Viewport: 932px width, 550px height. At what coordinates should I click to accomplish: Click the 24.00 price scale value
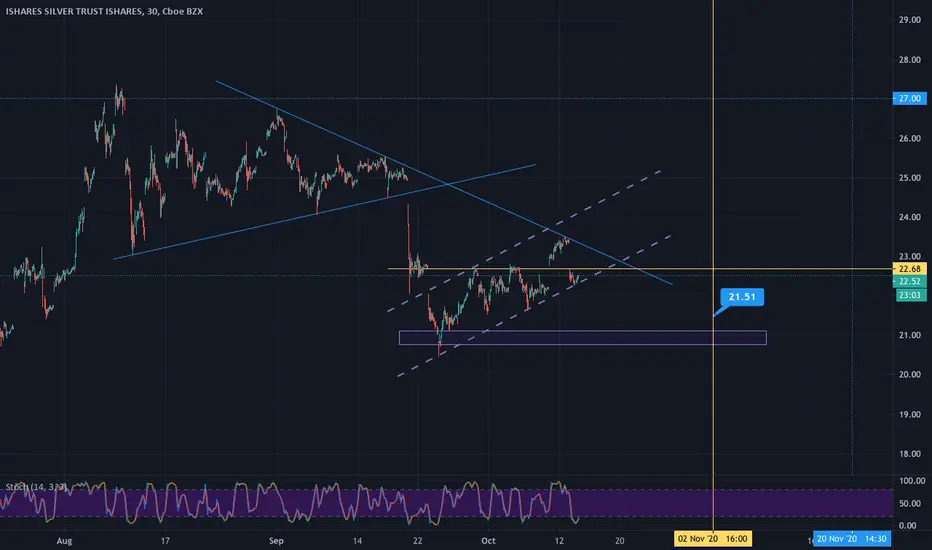click(909, 217)
